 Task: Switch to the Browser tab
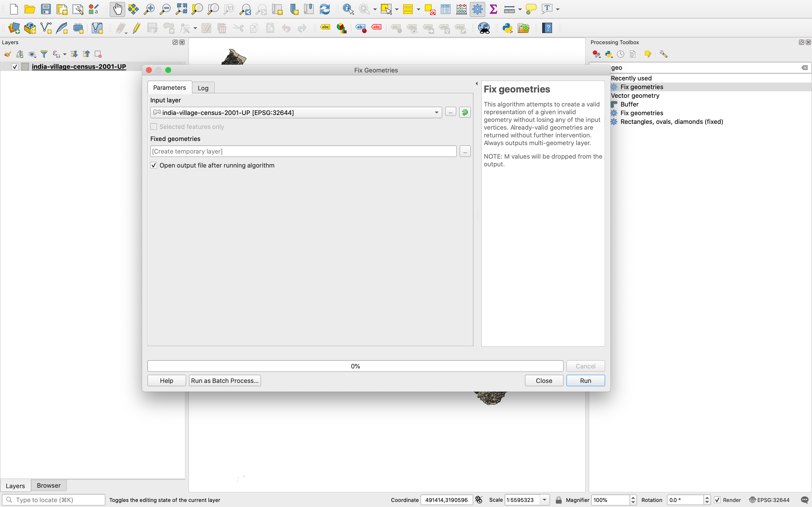point(48,486)
